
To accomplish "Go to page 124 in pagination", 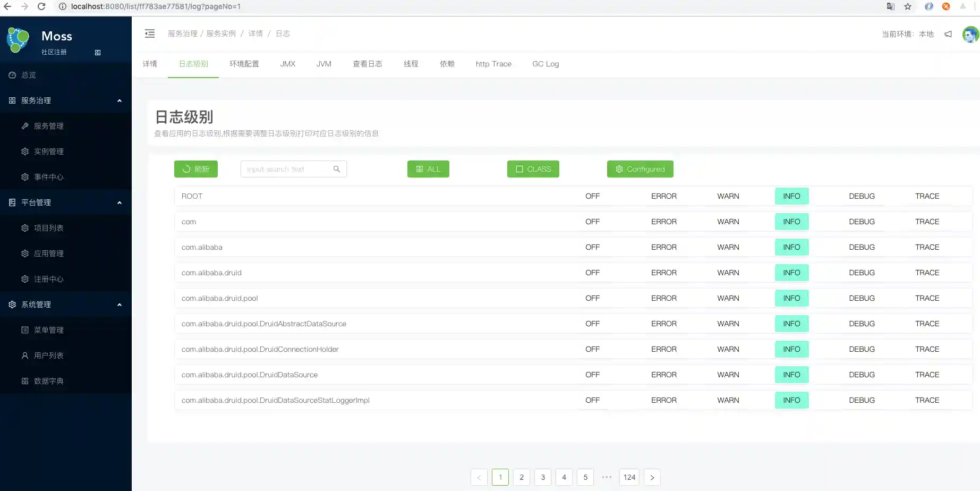I will (x=629, y=477).
